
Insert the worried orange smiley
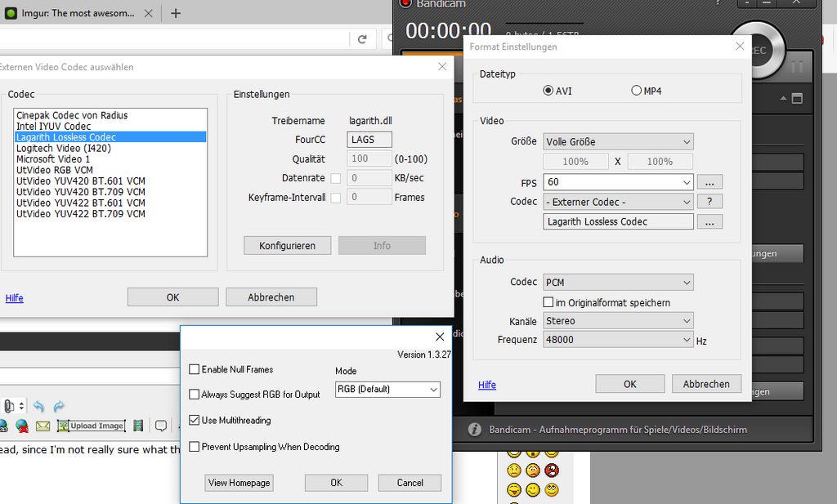point(533,470)
